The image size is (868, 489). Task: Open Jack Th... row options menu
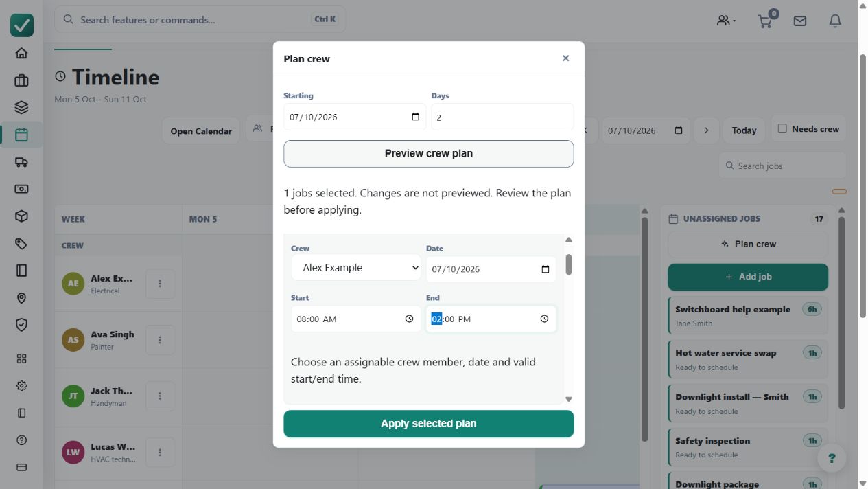coord(160,396)
